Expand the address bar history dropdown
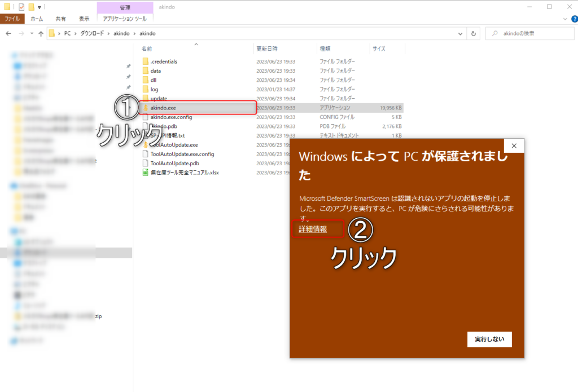578x392 pixels. pyautogui.click(x=460, y=33)
